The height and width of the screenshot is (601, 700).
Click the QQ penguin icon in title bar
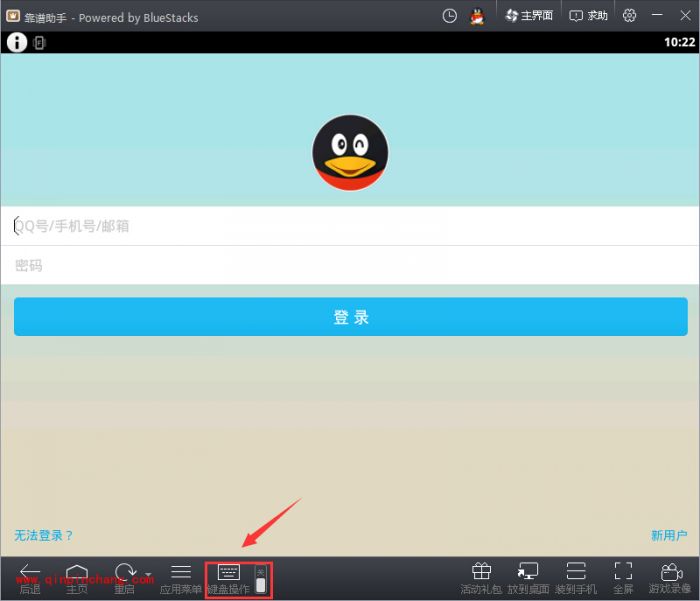tap(478, 16)
